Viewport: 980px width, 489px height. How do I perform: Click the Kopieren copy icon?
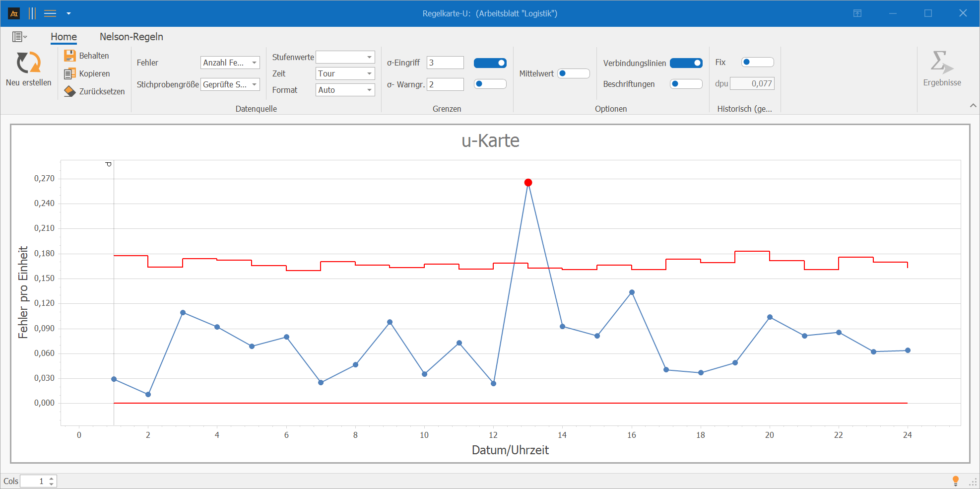coord(70,73)
